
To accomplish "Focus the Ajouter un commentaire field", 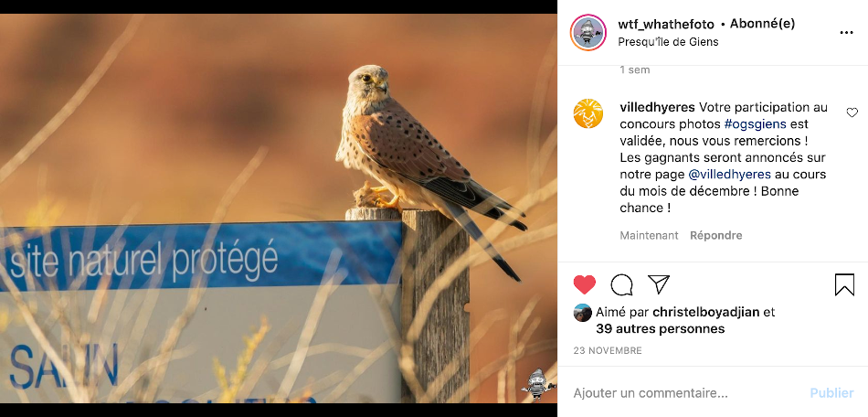I will point(686,393).
